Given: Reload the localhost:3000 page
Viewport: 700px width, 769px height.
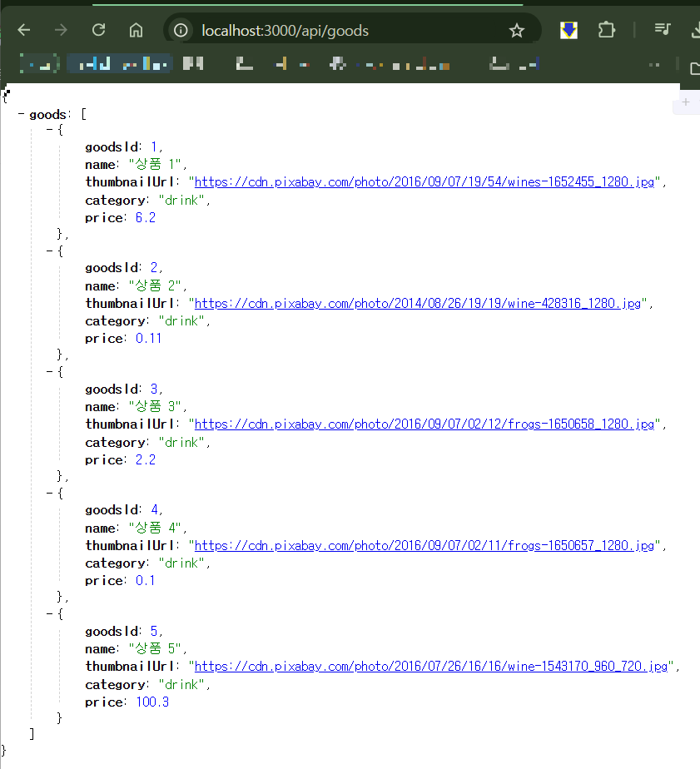Looking at the screenshot, I should (98, 31).
